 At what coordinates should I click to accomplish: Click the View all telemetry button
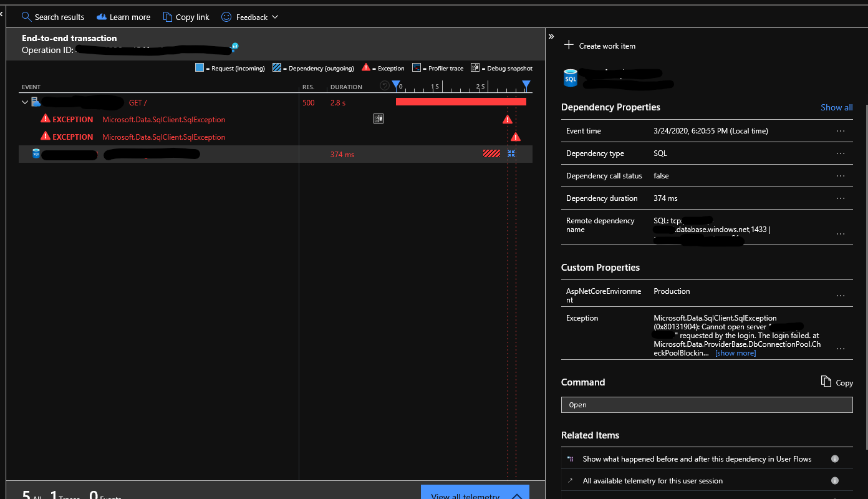(475, 492)
